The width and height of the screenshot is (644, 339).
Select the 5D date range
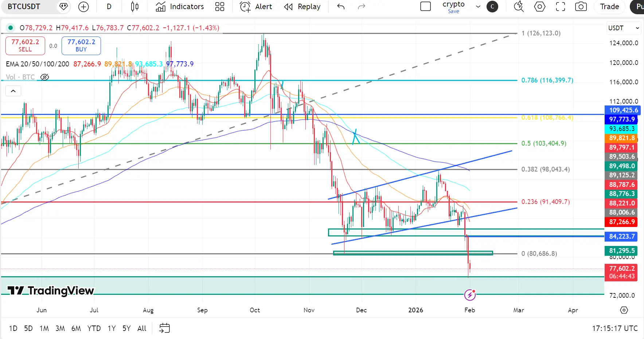(28, 328)
